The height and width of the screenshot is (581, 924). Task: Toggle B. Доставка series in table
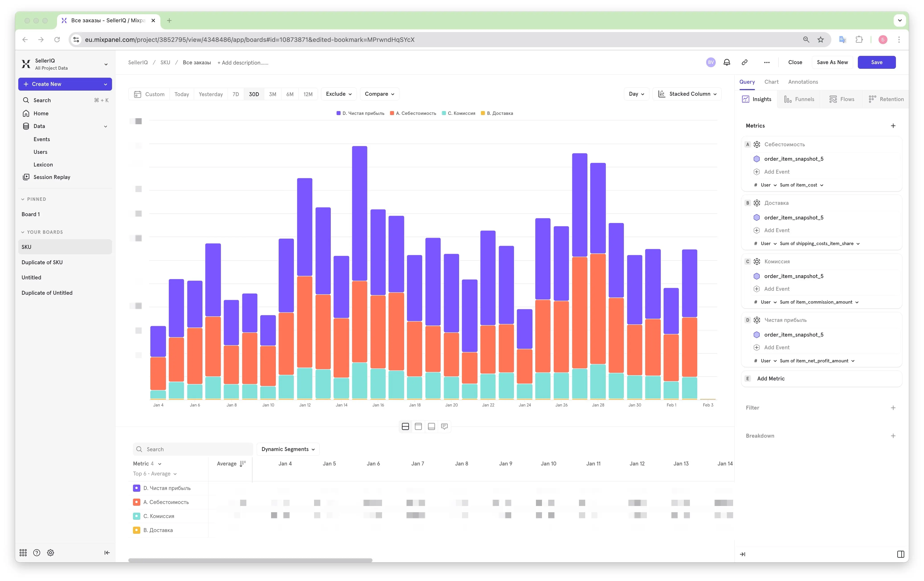pos(136,530)
